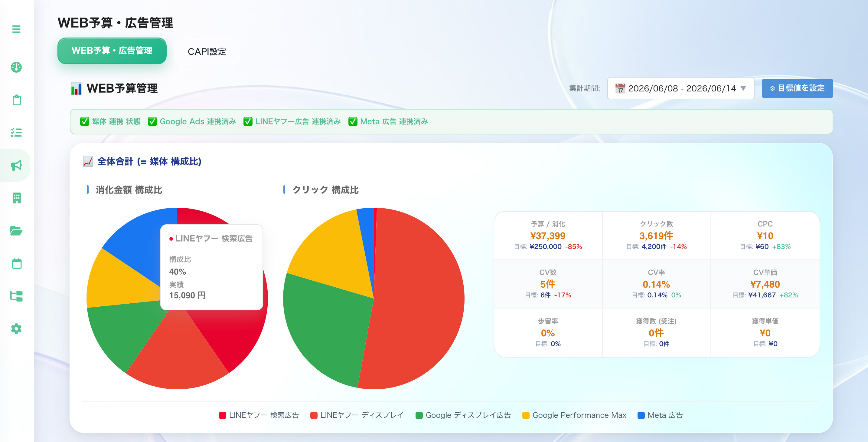Click the 予算 / 消化 ¥37,399 value
The height and width of the screenshot is (442, 868).
(547, 236)
